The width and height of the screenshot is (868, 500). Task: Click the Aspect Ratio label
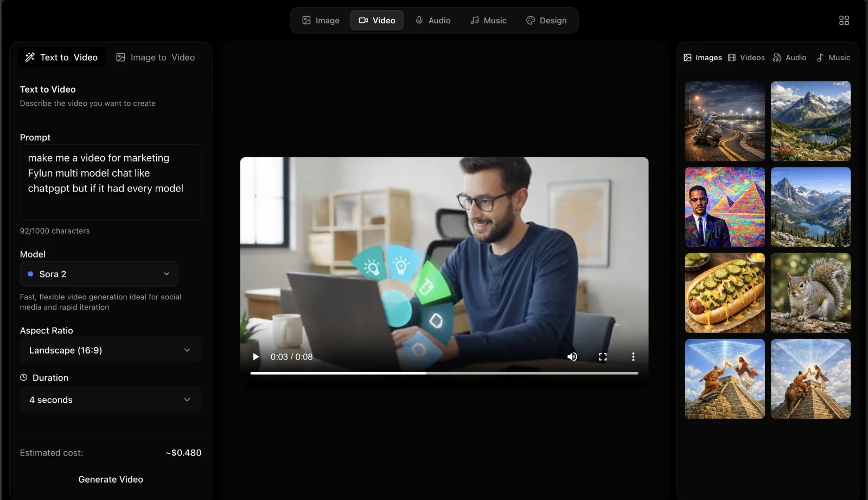(47, 331)
